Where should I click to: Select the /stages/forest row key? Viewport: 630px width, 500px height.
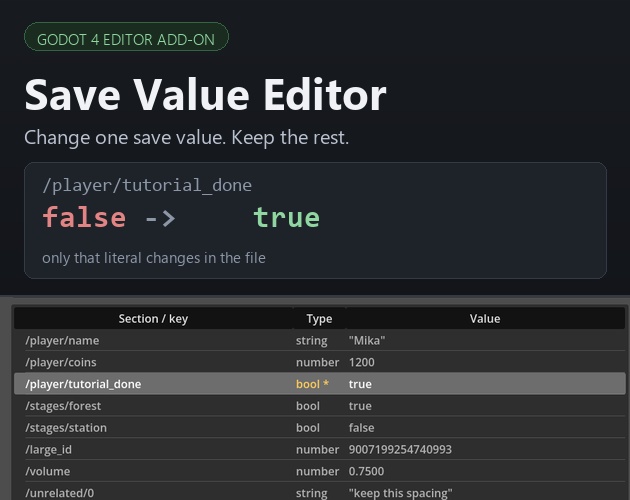[x=63, y=406]
